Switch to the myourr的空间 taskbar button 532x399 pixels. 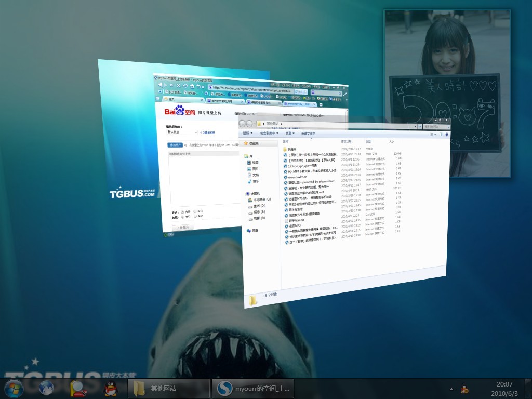coord(253,388)
